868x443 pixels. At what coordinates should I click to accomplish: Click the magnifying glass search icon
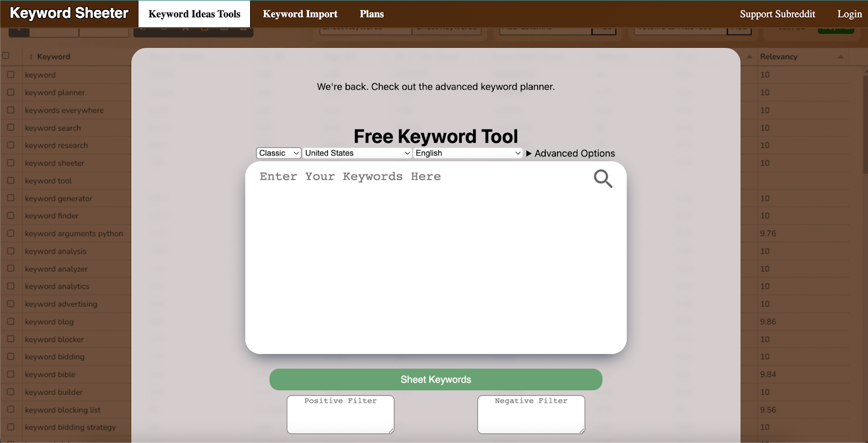point(603,179)
